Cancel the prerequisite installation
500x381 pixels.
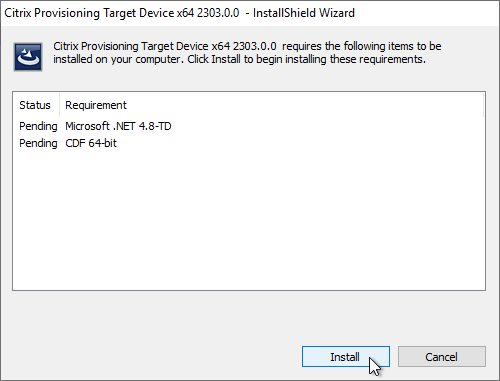click(442, 357)
